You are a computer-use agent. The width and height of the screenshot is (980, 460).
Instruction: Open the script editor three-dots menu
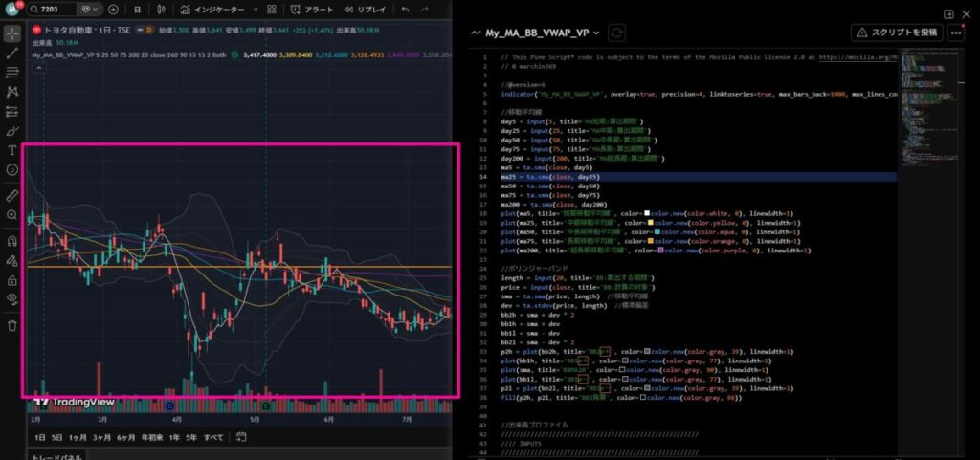tap(956, 33)
